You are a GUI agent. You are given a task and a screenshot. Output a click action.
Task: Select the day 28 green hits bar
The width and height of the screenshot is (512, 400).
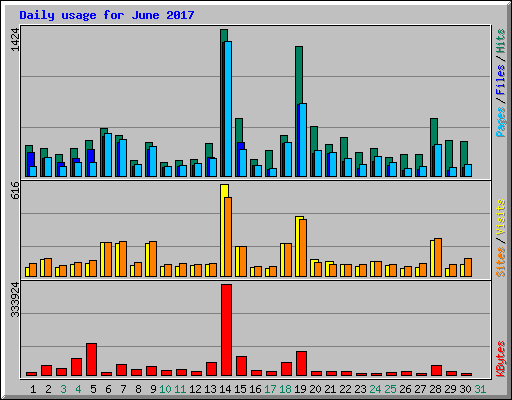point(434,132)
